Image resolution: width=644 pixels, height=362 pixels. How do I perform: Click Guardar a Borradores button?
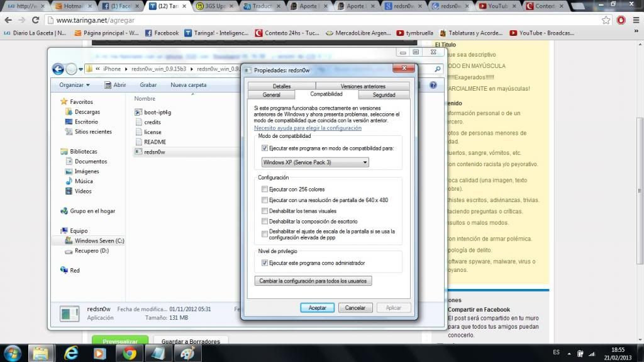[191, 340]
